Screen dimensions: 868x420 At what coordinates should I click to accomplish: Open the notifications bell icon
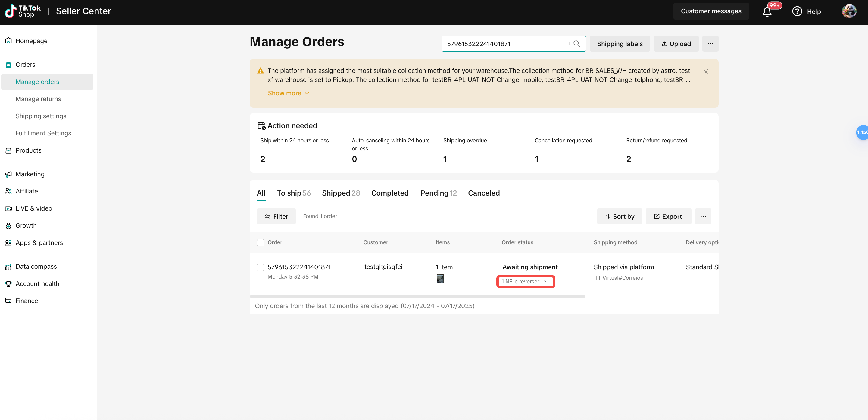[x=767, y=12]
